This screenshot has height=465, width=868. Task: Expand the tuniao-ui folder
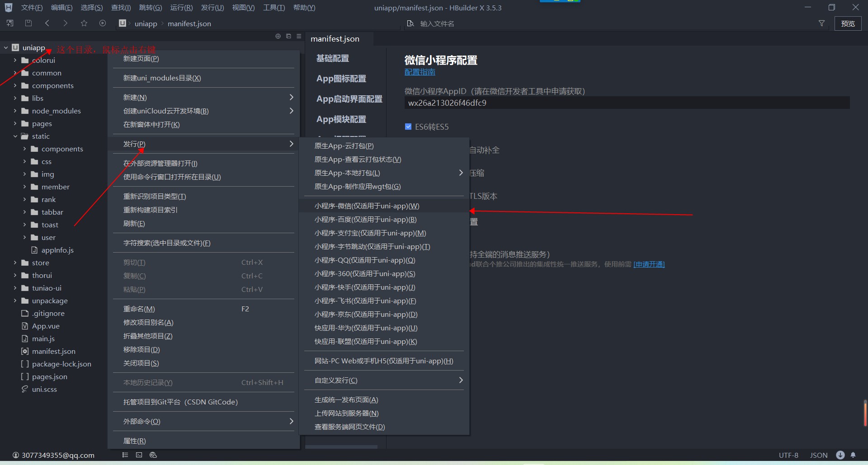tap(15, 288)
